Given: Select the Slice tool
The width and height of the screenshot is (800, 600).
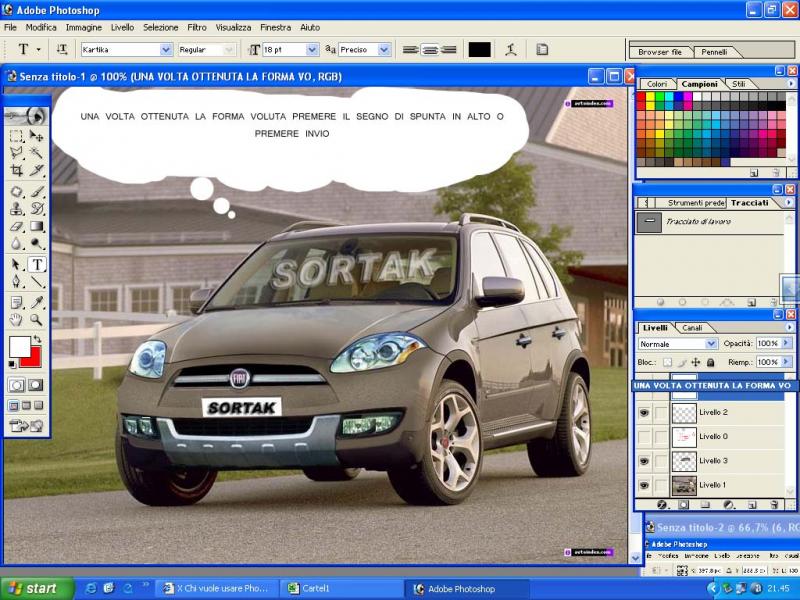Looking at the screenshot, I should tap(36, 170).
